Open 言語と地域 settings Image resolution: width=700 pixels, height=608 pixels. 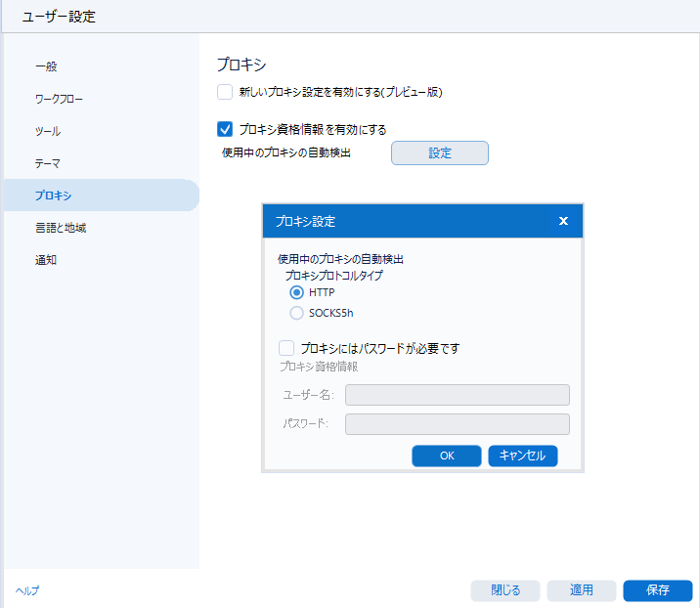point(61,228)
